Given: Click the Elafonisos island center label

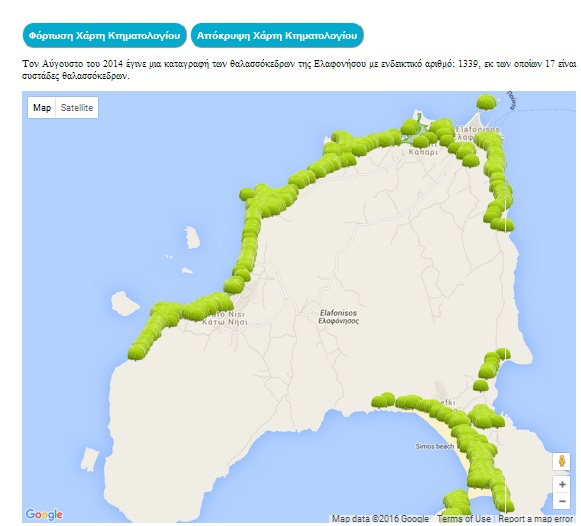Looking at the screenshot, I should [x=338, y=317].
